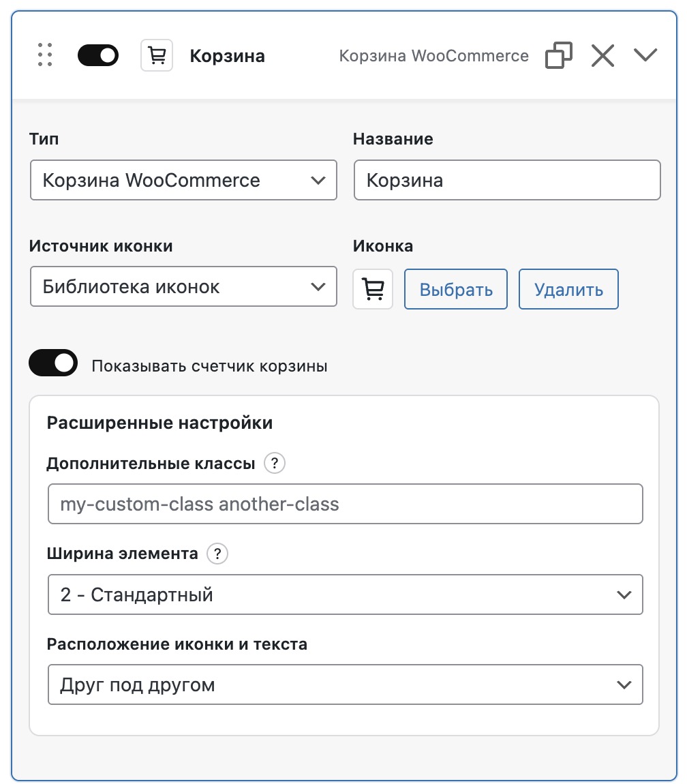Open help for Дополнительные классы
The height and width of the screenshot is (784, 687).
point(275,463)
